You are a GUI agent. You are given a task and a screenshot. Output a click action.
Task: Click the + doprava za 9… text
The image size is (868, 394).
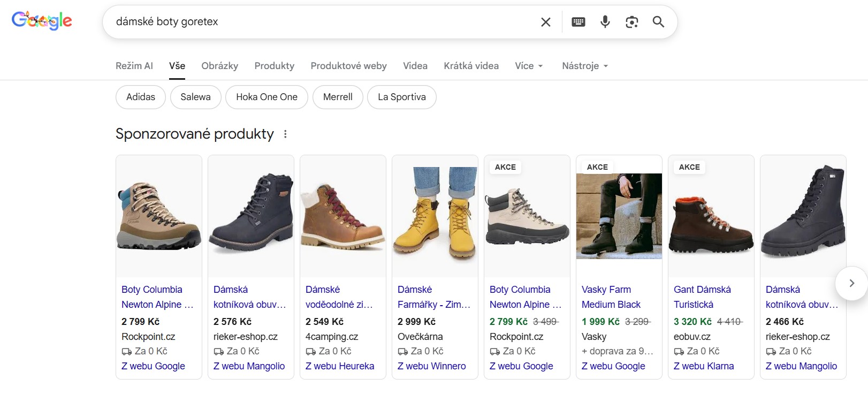(618, 351)
